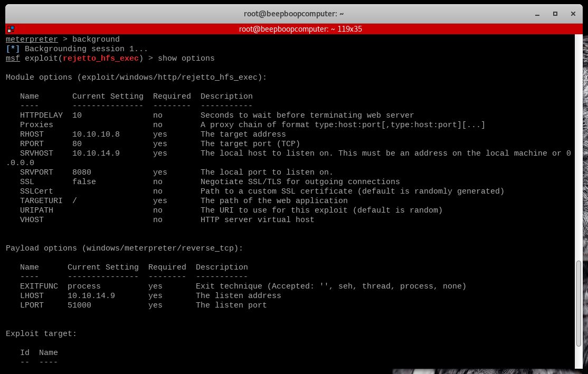Viewport: 588px width, 374px height.
Task: Click the URIPATH option name
Action: (x=36, y=210)
